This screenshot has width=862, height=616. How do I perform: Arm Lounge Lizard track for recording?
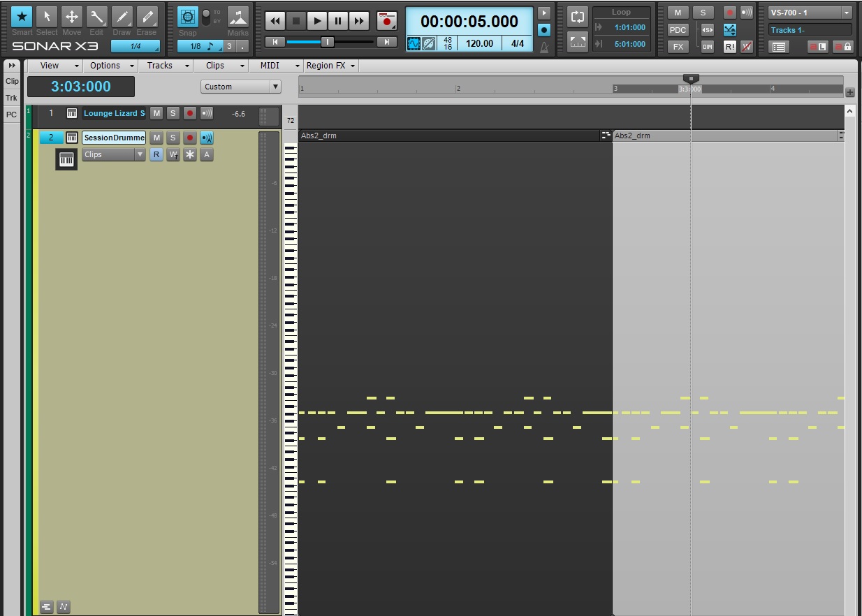pyautogui.click(x=190, y=113)
